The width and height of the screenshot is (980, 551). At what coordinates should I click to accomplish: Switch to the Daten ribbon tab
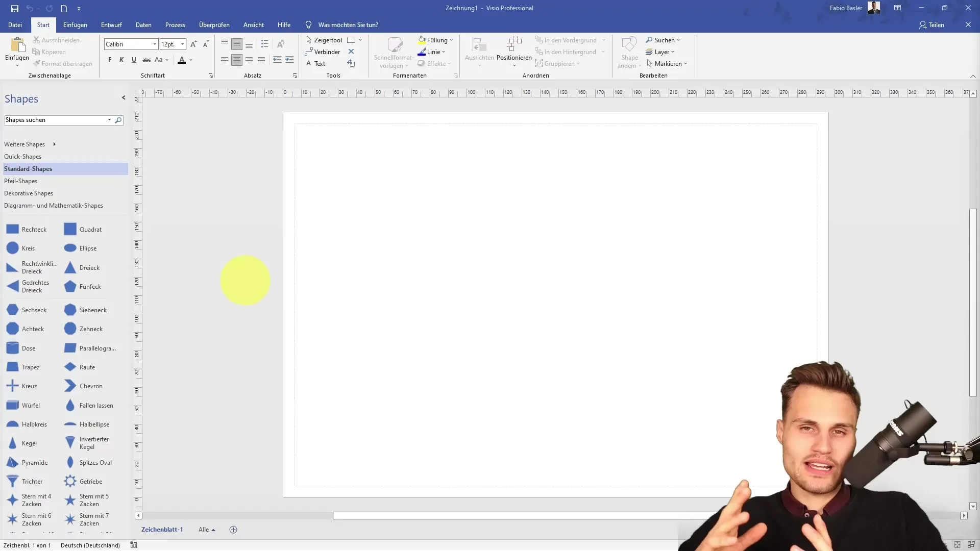point(143,24)
